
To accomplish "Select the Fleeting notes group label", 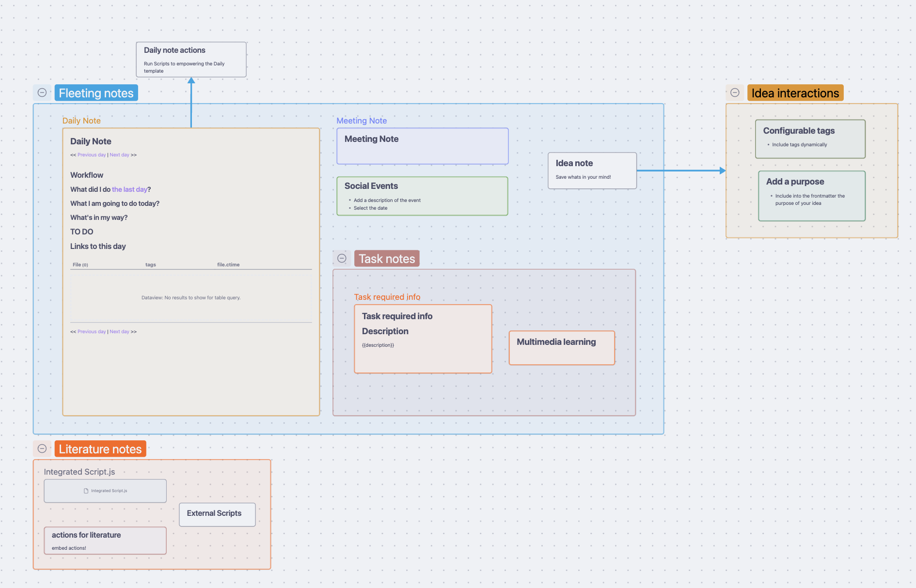I will pyautogui.click(x=96, y=93).
